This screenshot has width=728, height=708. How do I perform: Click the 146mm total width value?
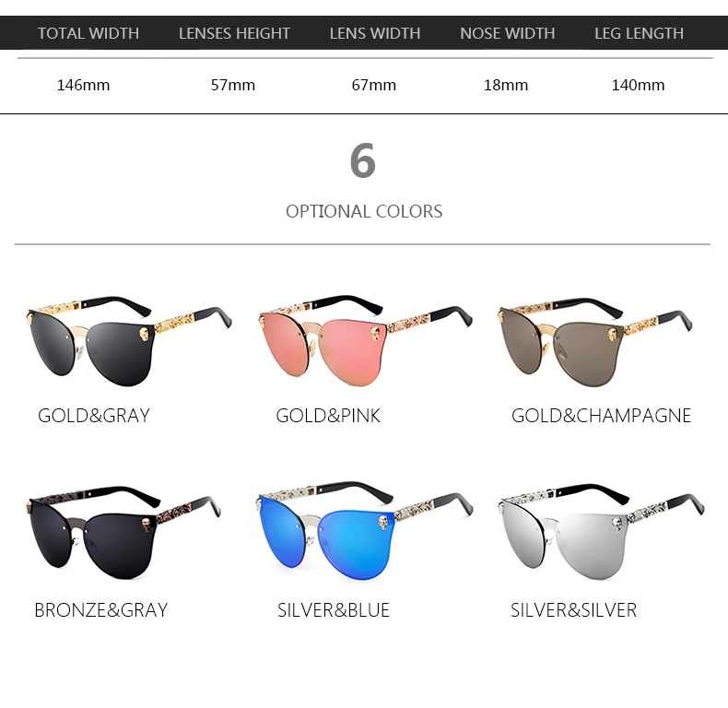(x=83, y=85)
